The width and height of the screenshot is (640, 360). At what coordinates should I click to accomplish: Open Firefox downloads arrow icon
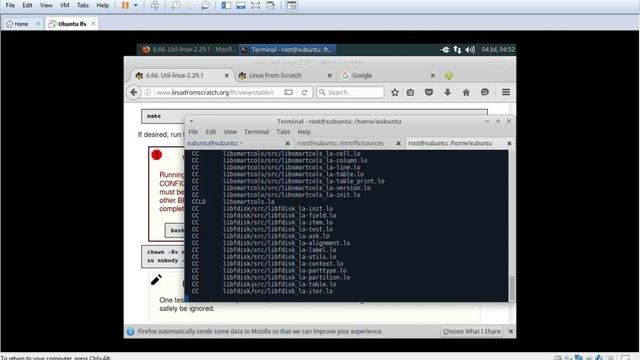447,93
